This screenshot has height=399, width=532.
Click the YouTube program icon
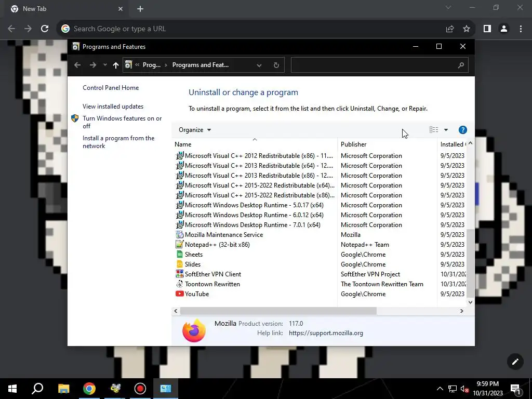pos(179,294)
